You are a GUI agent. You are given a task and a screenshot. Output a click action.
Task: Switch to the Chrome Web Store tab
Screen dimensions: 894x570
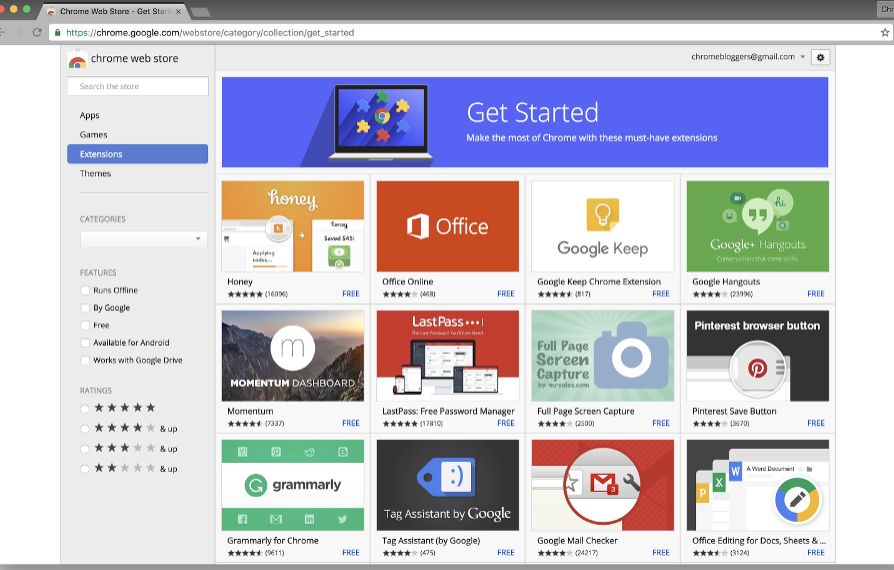(113, 11)
